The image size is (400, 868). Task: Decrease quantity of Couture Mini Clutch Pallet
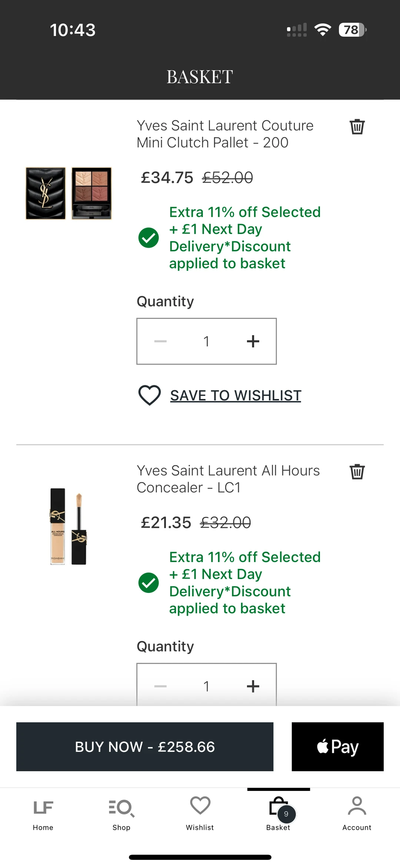pos(160,341)
